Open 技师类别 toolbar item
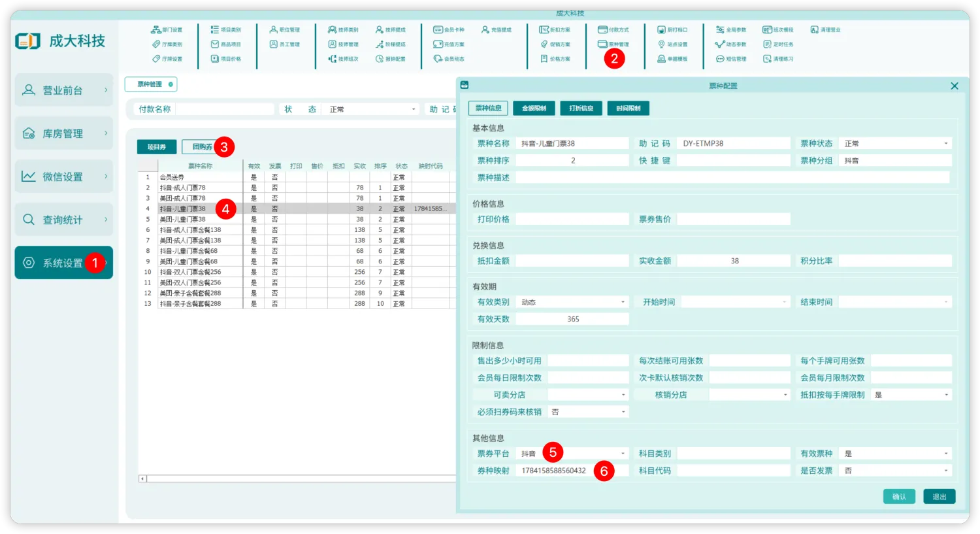The width and height of the screenshot is (980, 534). click(x=343, y=30)
